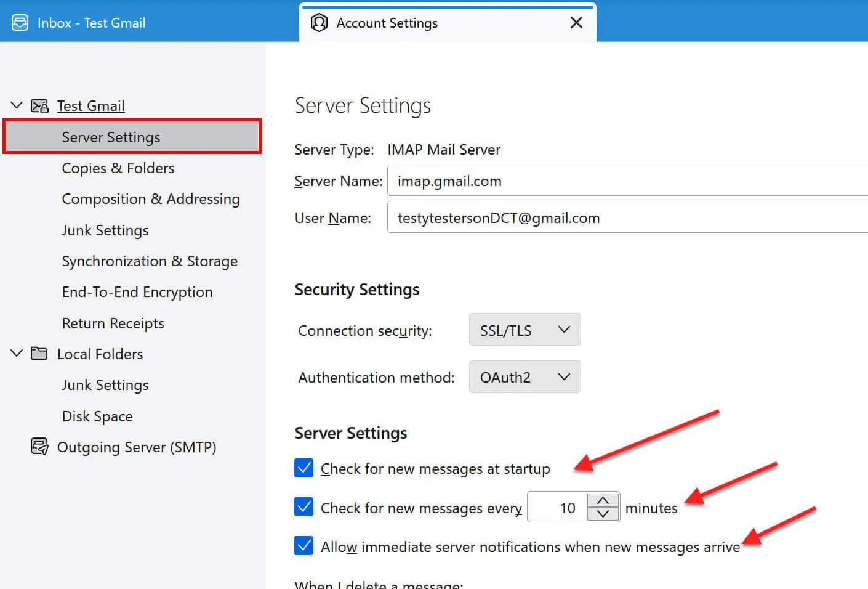Click the Server Settings page title
The height and width of the screenshot is (589, 868).
363,105
